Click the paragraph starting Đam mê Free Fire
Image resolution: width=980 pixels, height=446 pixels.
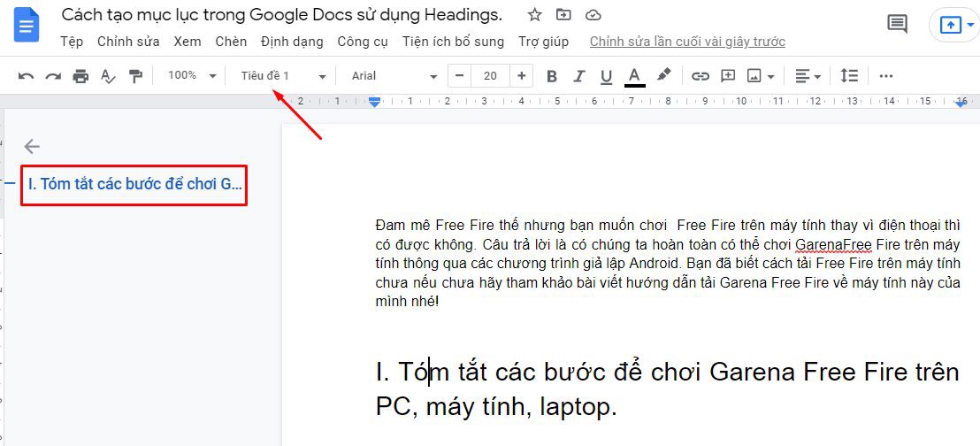667,264
